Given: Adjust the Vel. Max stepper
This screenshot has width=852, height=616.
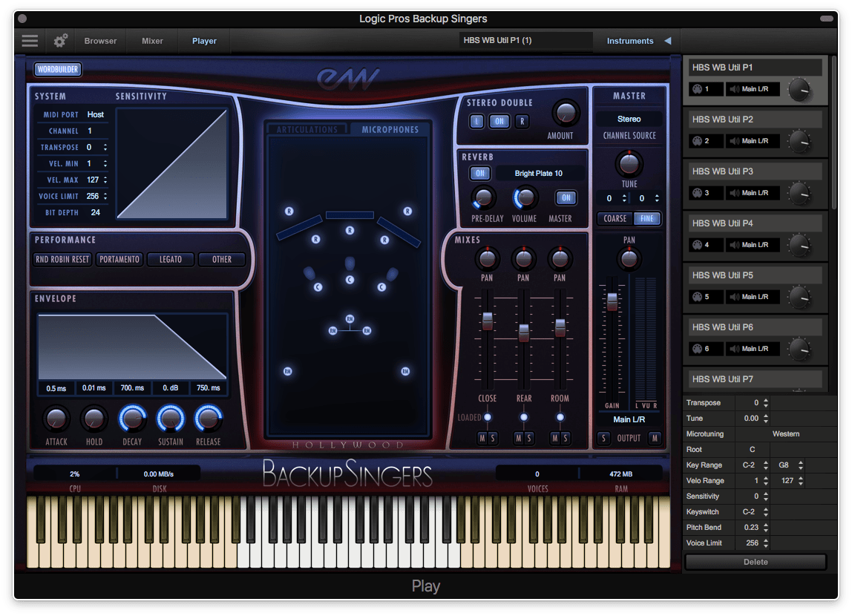Looking at the screenshot, I should pos(105,180).
